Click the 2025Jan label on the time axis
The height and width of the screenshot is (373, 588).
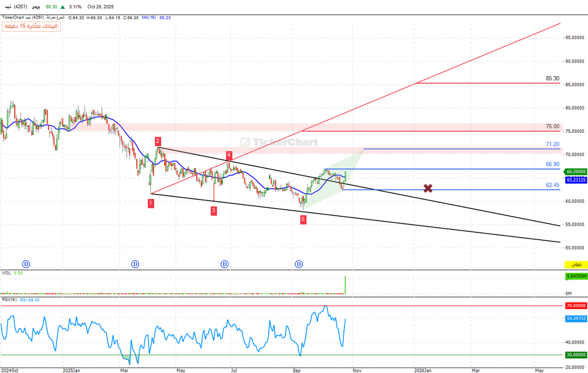72,370
